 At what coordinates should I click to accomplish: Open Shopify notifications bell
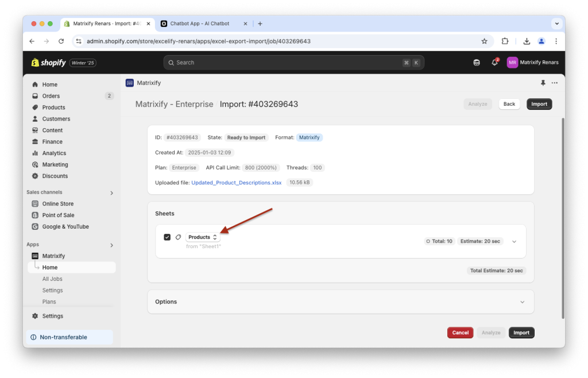(x=494, y=62)
